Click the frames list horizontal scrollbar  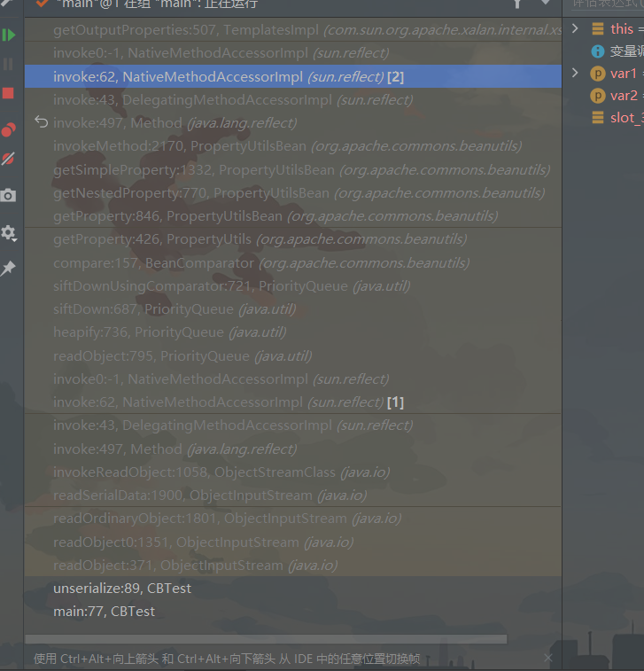(266, 639)
